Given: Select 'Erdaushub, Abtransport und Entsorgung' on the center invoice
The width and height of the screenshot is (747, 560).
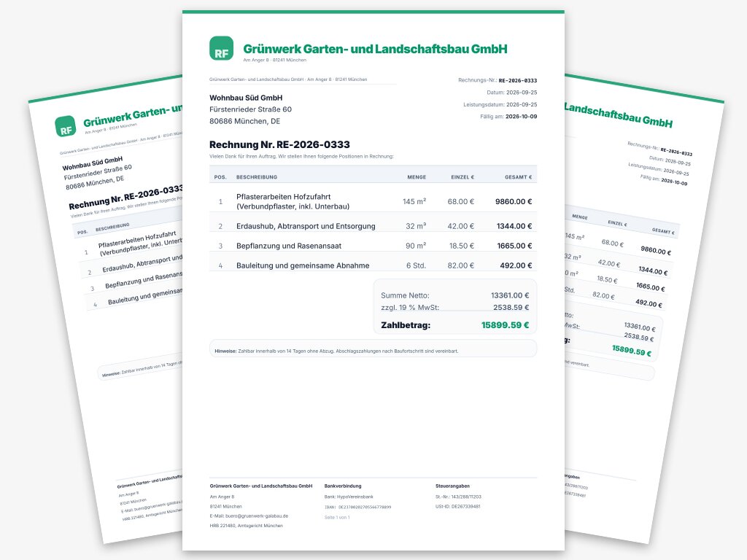Looking at the screenshot, I should (306, 226).
